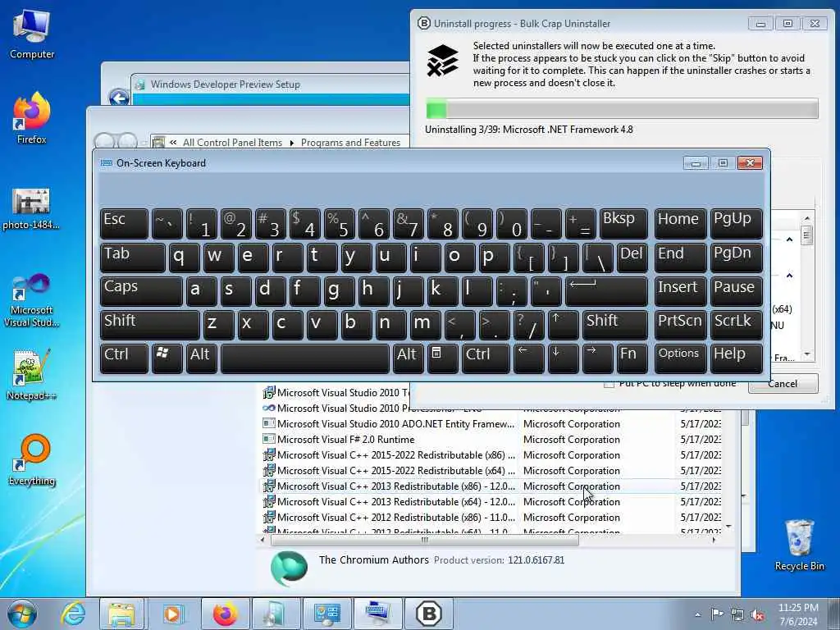Check 'Put PC to sleep when done' box
The height and width of the screenshot is (630, 840).
pos(609,384)
